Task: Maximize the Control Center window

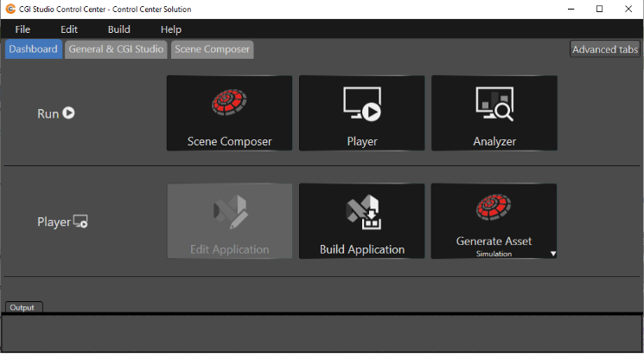Action: pos(599,9)
